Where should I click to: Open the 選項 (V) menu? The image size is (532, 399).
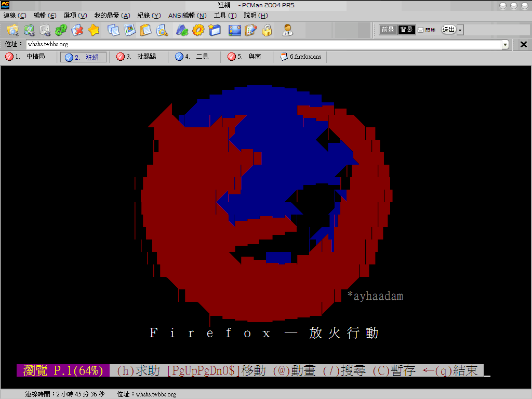(x=75, y=16)
